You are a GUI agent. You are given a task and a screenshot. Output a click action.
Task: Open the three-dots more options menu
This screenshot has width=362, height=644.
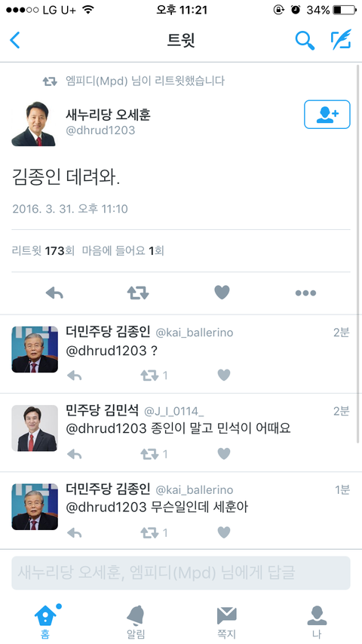click(x=305, y=293)
